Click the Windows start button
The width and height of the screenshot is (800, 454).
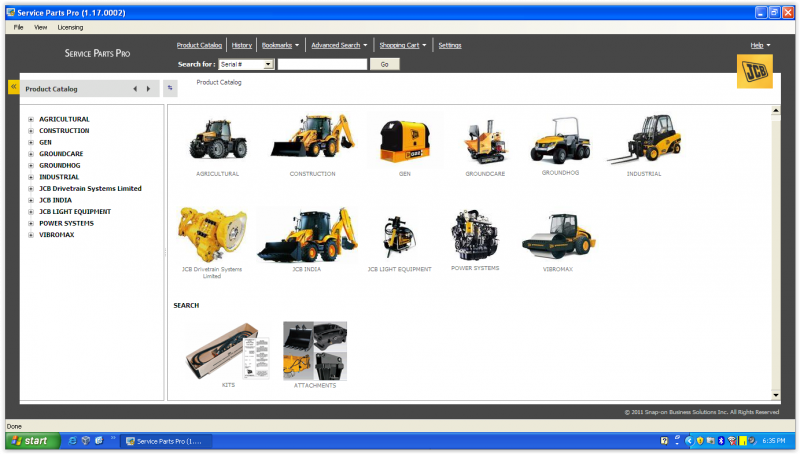pos(33,441)
